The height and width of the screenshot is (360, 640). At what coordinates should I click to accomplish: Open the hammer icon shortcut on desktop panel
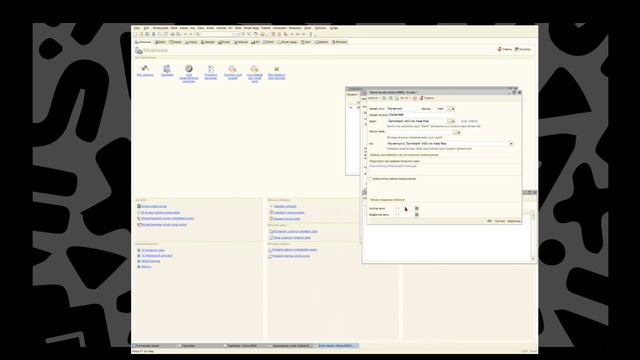(x=144, y=69)
